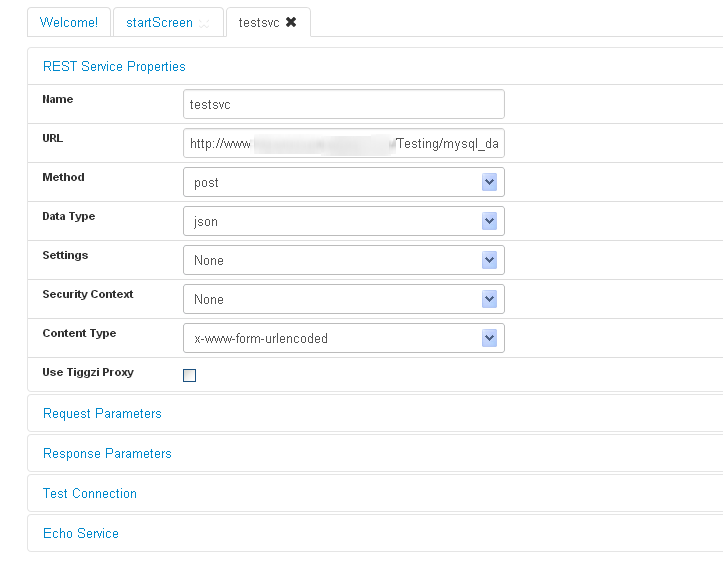Viewport: 723px width, 571px height.
Task: Select the testsvc tab
Action: point(258,22)
